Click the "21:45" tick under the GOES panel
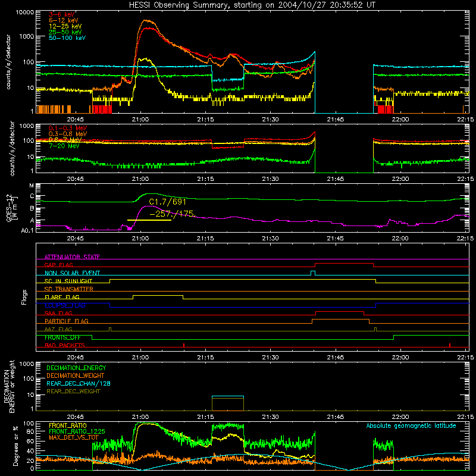The width and height of the screenshot is (476, 476). point(336,239)
